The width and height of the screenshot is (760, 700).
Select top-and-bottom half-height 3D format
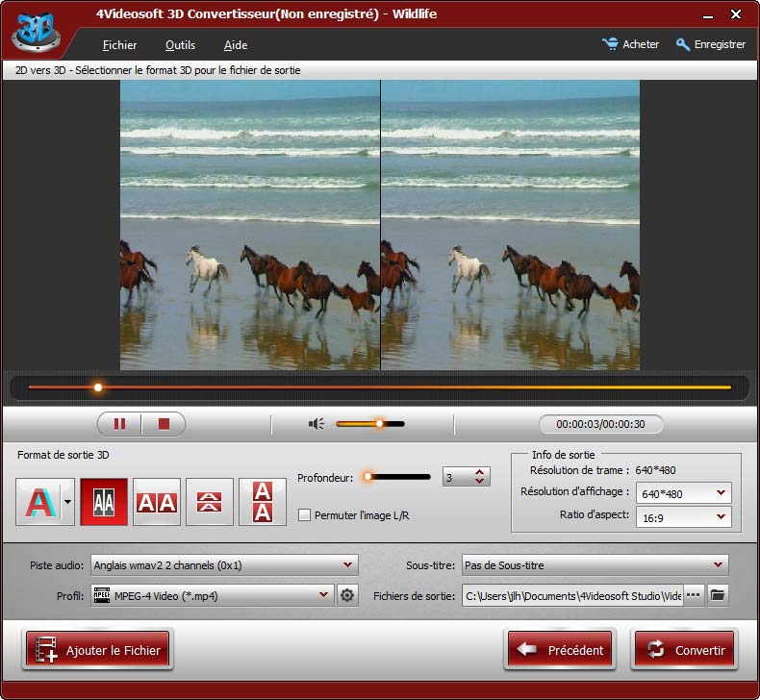point(210,502)
